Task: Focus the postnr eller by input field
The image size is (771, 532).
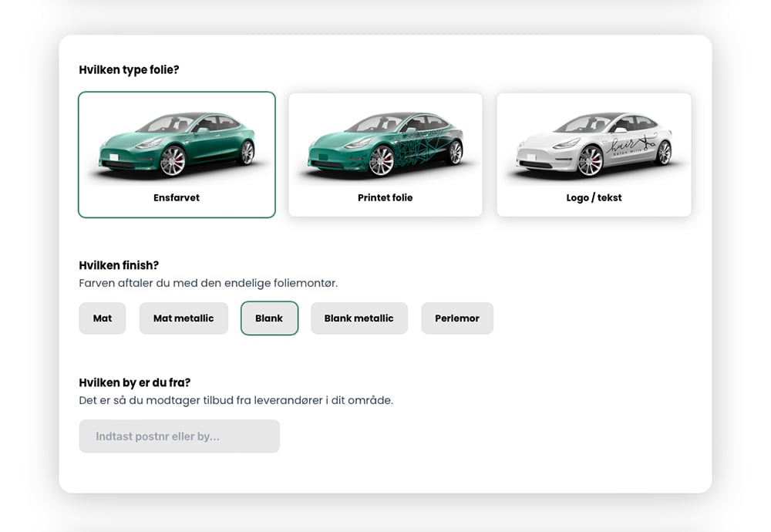Action: (179, 436)
